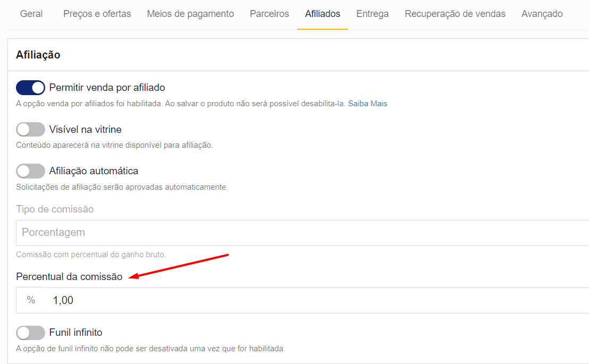Viewport: 589px width, 364px height.
Task: Go to the Meios de pagamento tab
Action: (190, 14)
